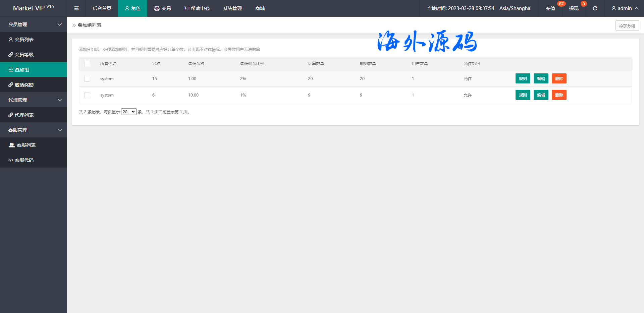Viewport: 644px width, 313px height.
Task: Check the select-all checkbox in table header
Action: [87, 64]
